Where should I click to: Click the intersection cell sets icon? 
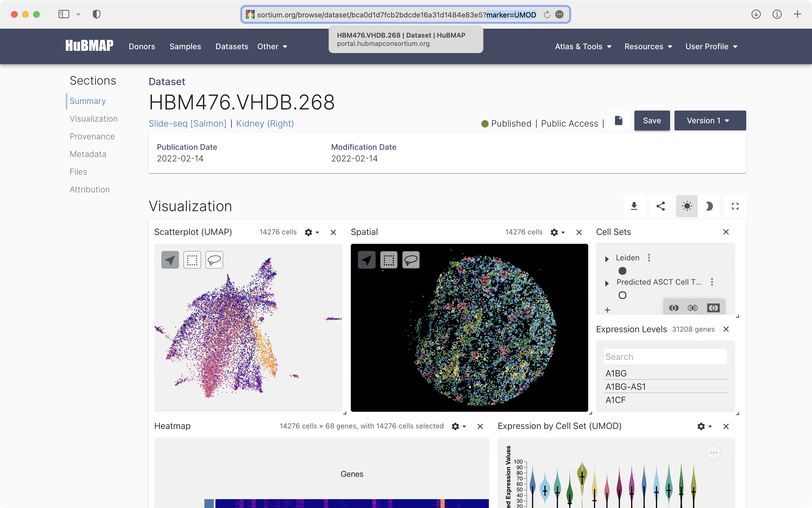692,308
